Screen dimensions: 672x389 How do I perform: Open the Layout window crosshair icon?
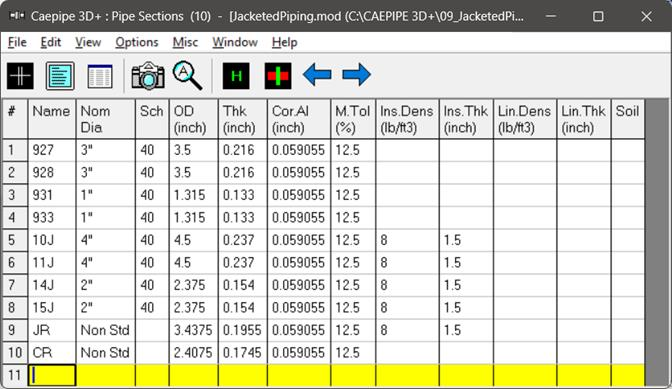point(20,76)
